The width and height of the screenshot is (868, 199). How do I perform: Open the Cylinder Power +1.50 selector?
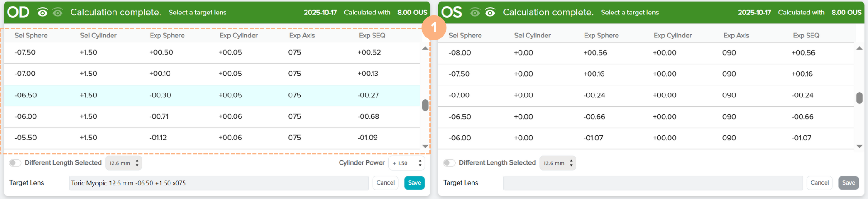click(x=406, y=163)
